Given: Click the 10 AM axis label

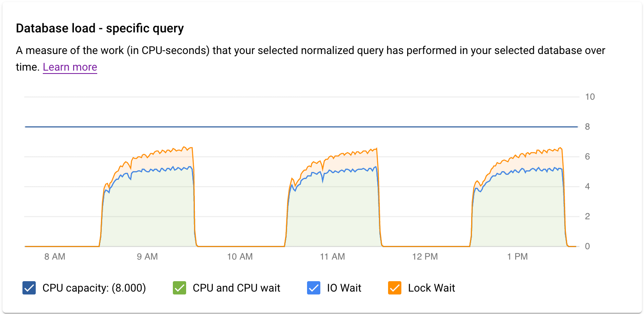Looking at the screenshot, I should pyautogui.click(x=240, y=257).
